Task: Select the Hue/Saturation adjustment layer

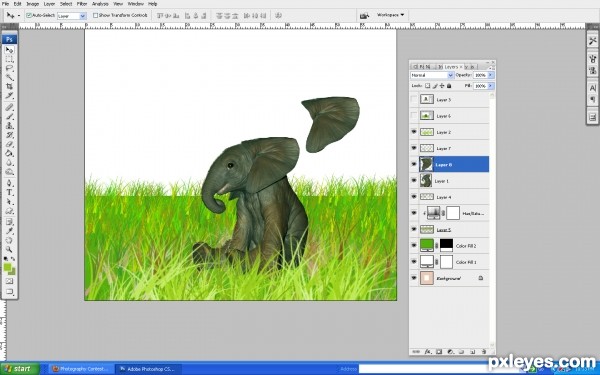Action: pos(449,213)
